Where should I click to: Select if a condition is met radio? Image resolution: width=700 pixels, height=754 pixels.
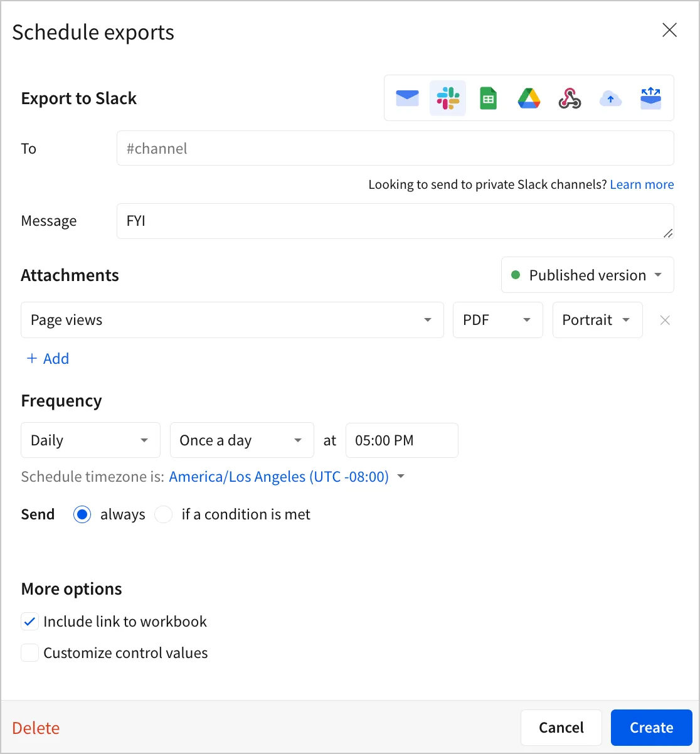click(x=164, y=514)
